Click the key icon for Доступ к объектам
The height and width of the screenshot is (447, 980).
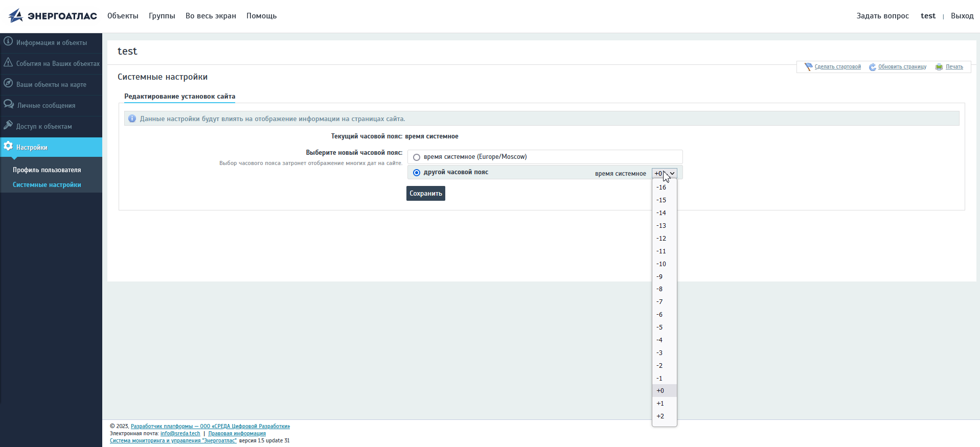[8, 125]
